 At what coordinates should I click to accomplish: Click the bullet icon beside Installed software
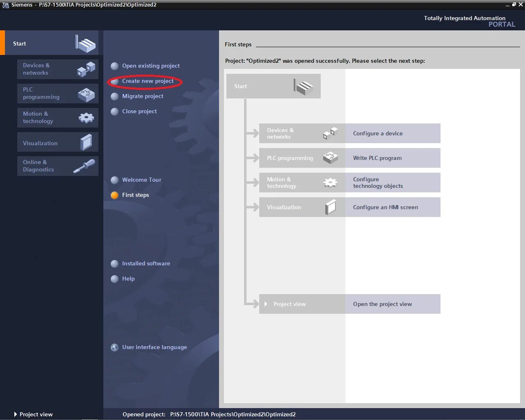pyautogui.click(x=115, y=264)
